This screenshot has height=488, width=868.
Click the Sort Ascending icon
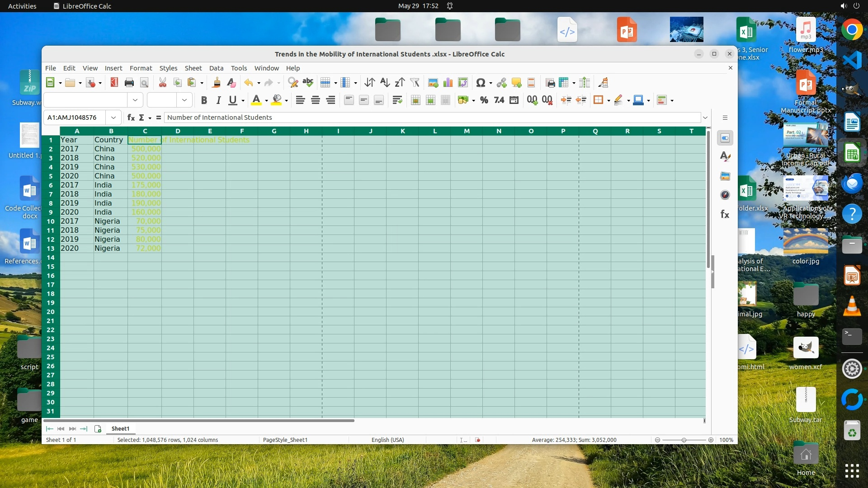pos(385,83)
